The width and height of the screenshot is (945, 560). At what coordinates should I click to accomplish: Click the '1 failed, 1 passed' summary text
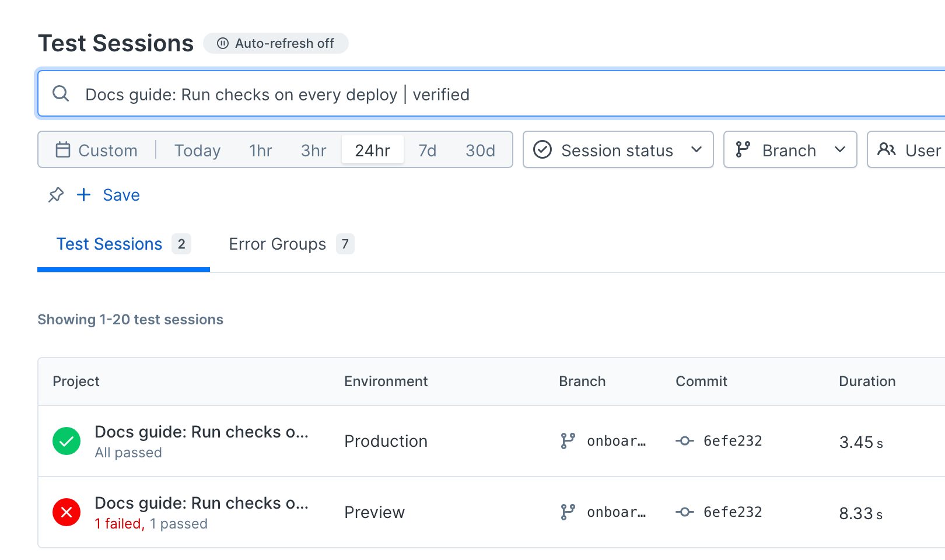151,524
